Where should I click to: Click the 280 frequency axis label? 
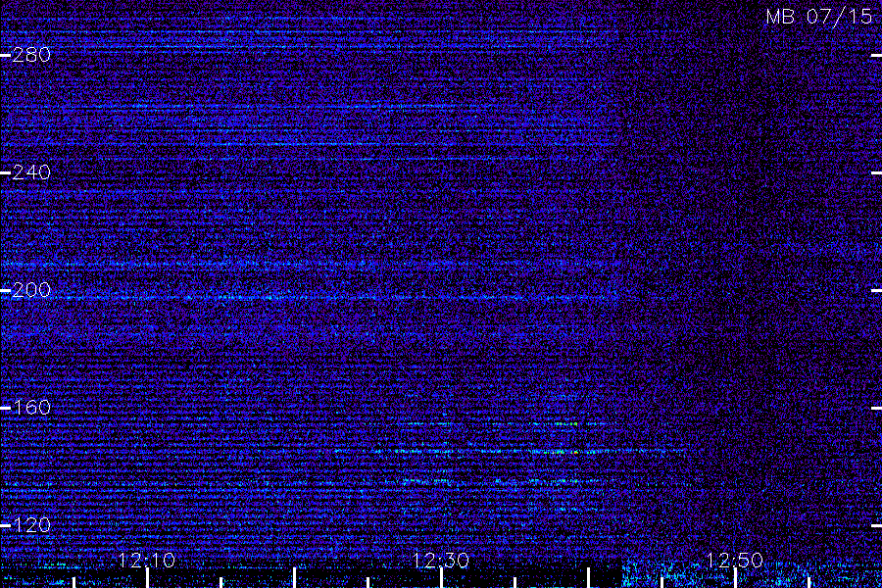coord(31,55)
